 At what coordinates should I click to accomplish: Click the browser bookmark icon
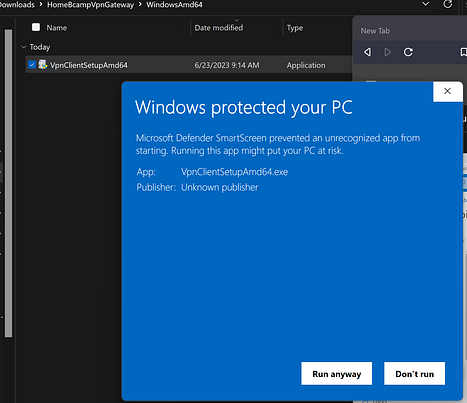(x=463, y=52)
